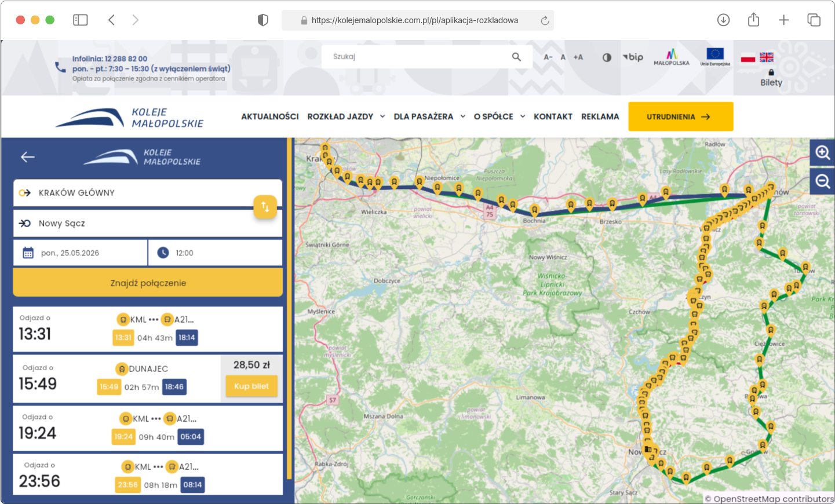This screenshot has height=504, width=835.
Task: Open calendar icon for travel date
Action: pos(28,253)
